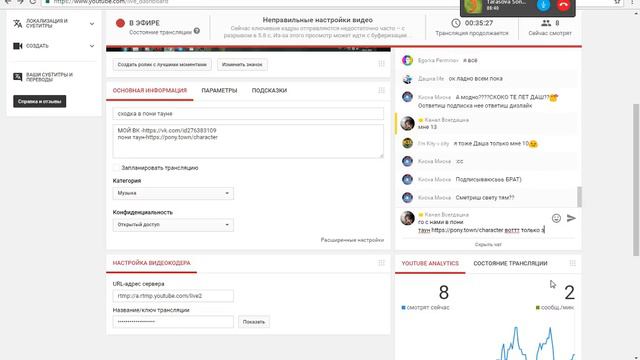Open Ваши субтитры и переводы link
The height and width of the screenshot is (360, 640).
click(x=49, y=77)
